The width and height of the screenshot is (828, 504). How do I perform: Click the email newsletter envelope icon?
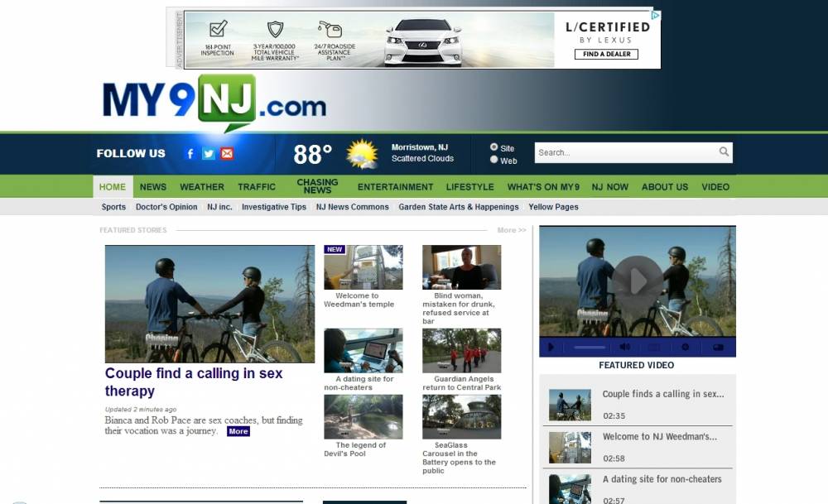[x=227, y=153]
